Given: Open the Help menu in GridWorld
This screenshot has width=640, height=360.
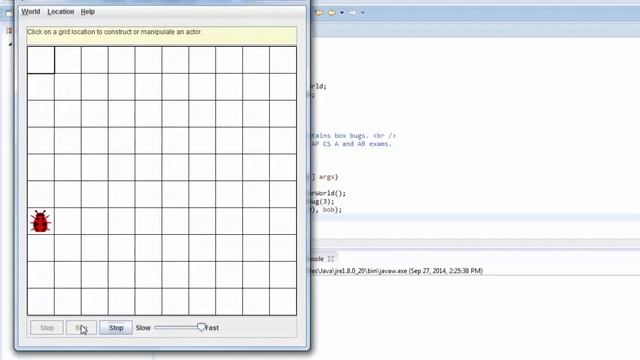Looking at the screenshot, I should 88,12.
